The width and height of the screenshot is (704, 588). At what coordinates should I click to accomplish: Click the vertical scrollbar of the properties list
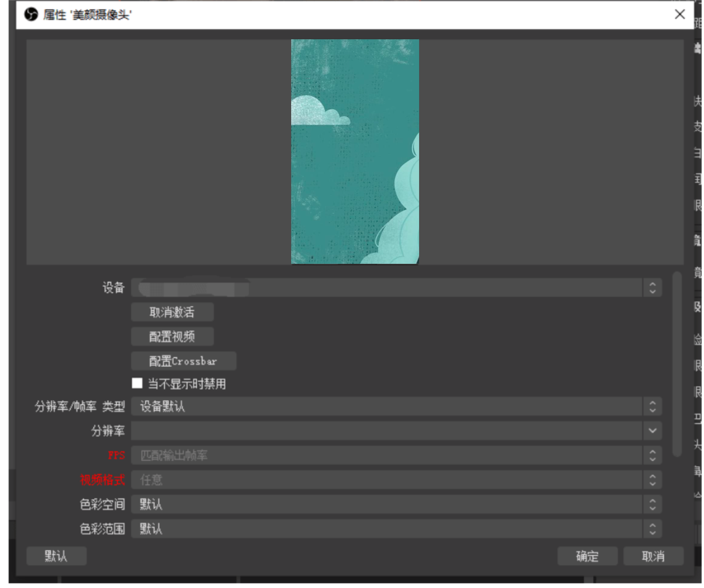pos(677,364)
